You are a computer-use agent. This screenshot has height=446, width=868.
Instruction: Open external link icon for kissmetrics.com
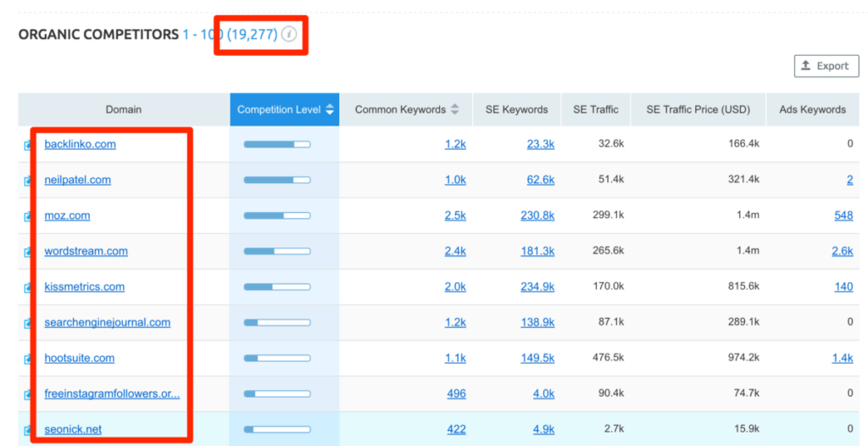(27, 287)
